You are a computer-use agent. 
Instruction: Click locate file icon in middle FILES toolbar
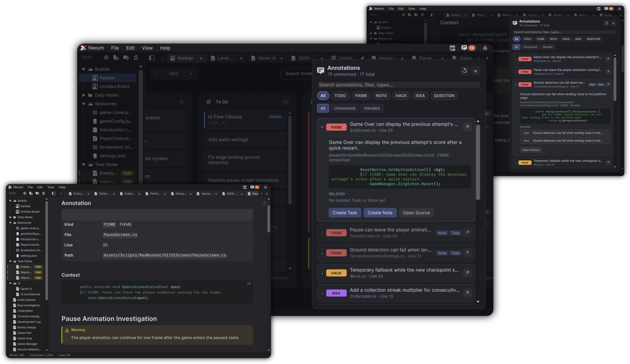click(106, 58)
